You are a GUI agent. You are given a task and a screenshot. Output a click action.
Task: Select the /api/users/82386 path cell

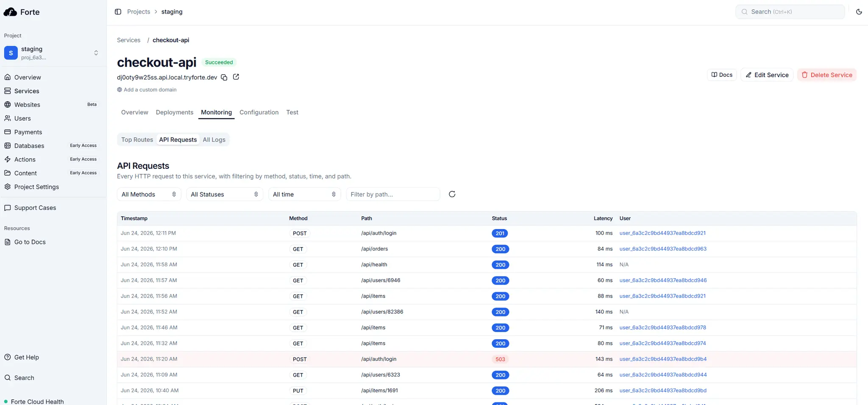point(382,312)
